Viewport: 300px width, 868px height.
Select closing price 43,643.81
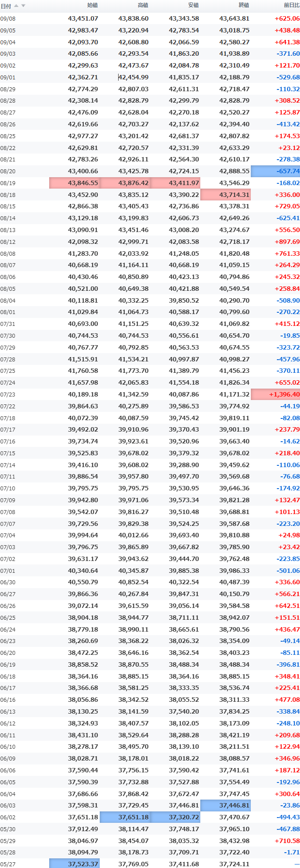point(234,19)
